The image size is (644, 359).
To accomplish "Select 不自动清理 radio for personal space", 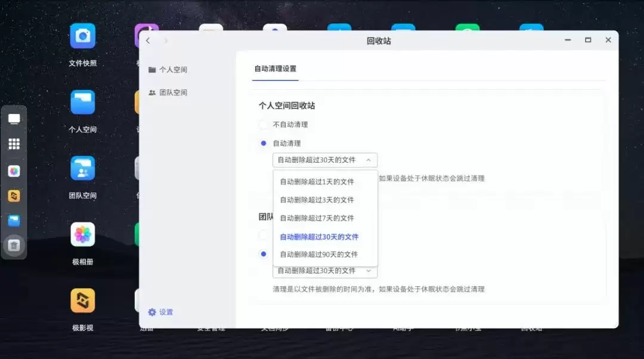I will 264,125.
